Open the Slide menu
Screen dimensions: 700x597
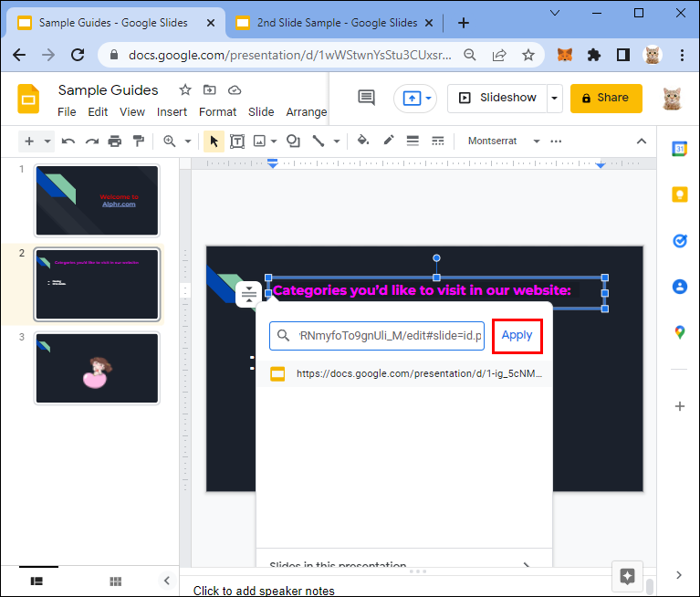pos(261,111)
